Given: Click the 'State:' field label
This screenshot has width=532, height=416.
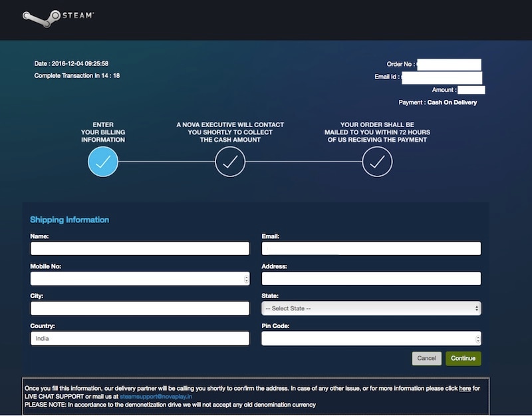Looking at the screenshot, I should coord(270,296).
